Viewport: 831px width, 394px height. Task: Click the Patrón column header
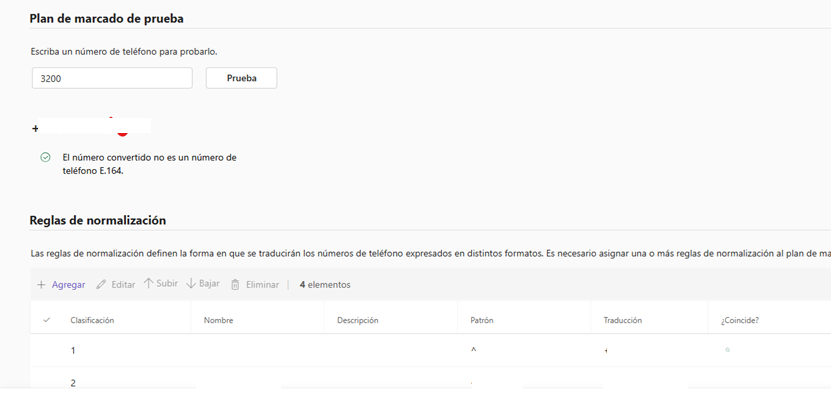[482, 320]
